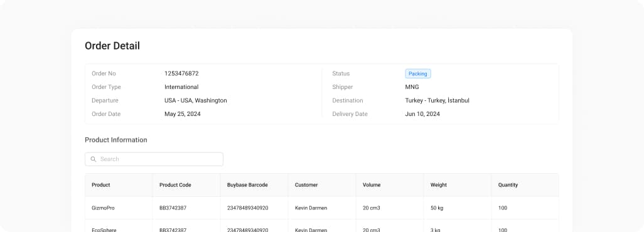Viewport: 644px width, 232px height.
Task: Focus the product Search input field
Action: tap(154, 159)
